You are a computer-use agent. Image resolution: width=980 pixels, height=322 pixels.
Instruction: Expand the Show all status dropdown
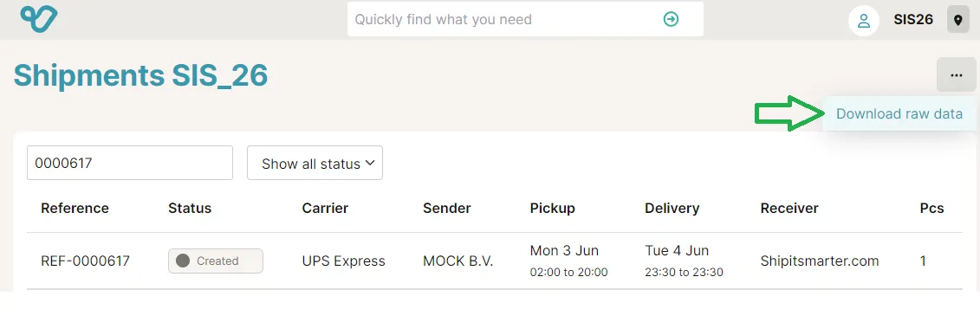tap(315, 164)
